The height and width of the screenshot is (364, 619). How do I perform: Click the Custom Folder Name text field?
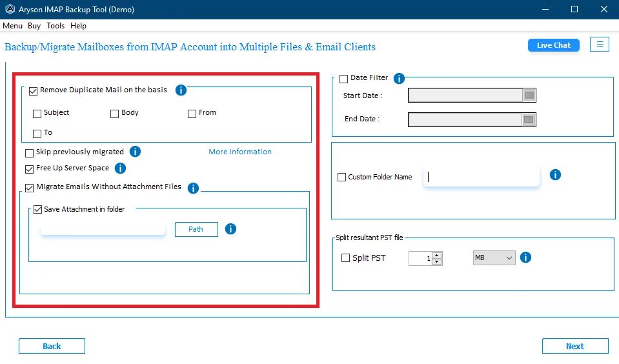482,176
